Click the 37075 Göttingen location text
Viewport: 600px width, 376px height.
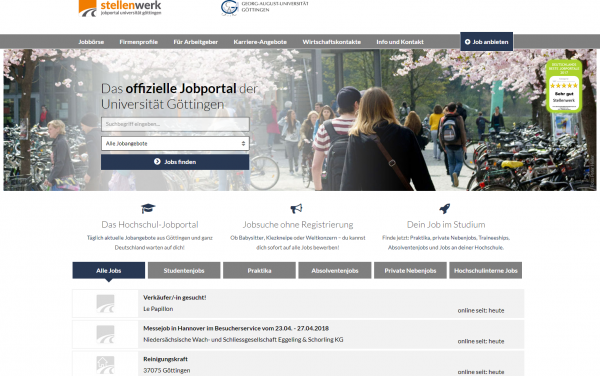tap(167, 370)
